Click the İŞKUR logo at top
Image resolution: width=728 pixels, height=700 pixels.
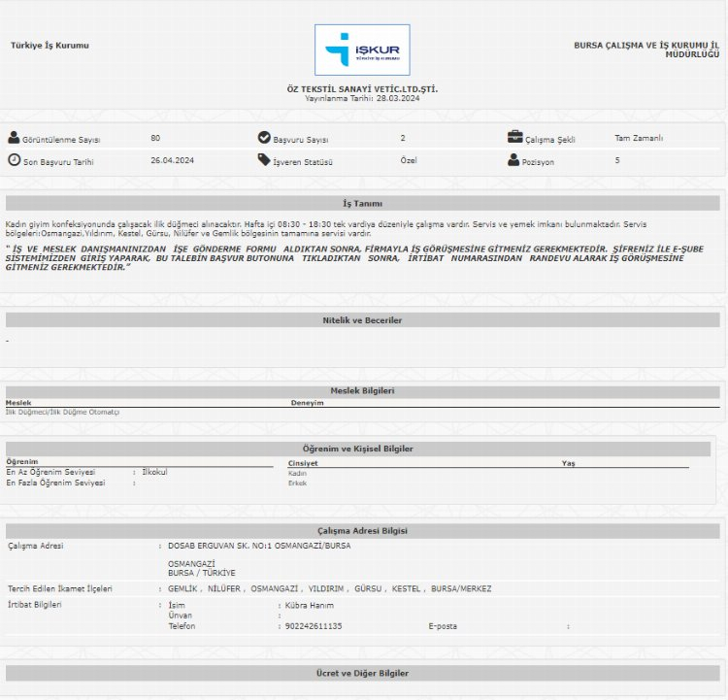click(362, 50)
